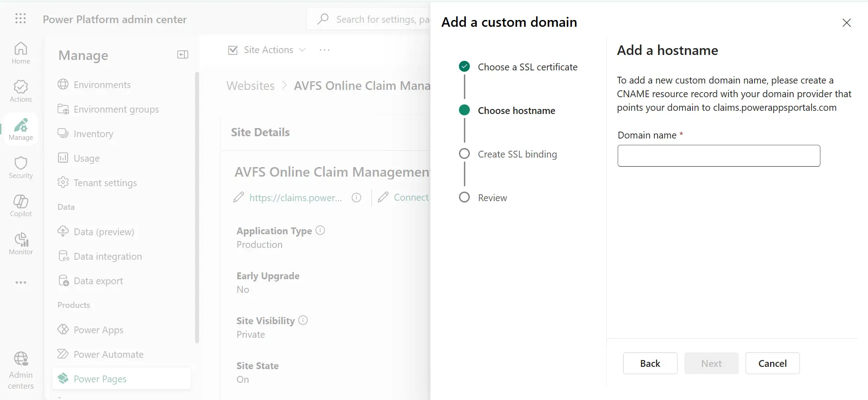Select the Review step
The height and width of the screenshot is (400, 868).
[x=483, y=198]
